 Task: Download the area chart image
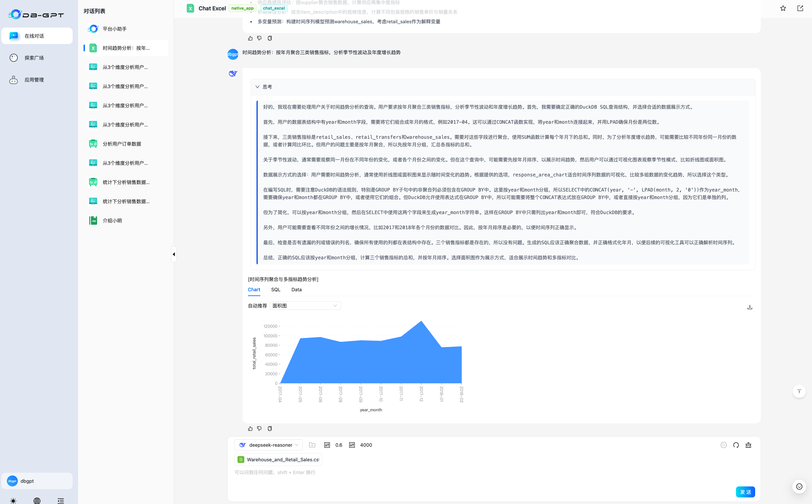click(750, 307)
